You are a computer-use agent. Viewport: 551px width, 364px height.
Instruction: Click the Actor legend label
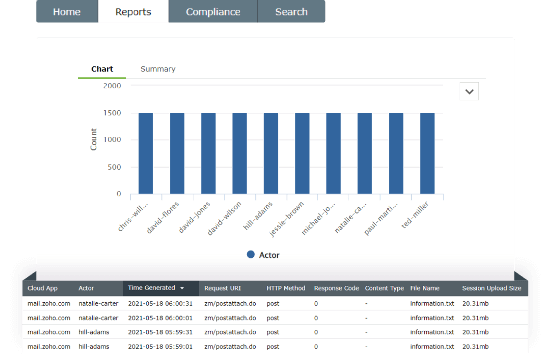269,255
